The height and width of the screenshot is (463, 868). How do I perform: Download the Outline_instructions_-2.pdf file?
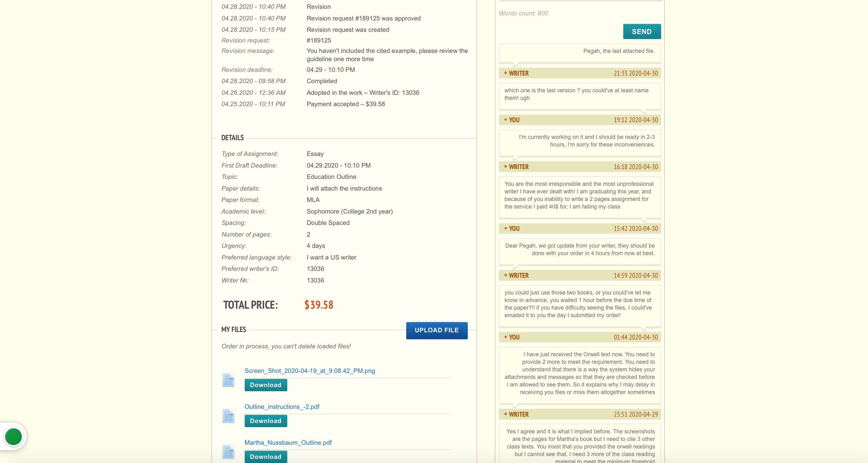(266, 421)
